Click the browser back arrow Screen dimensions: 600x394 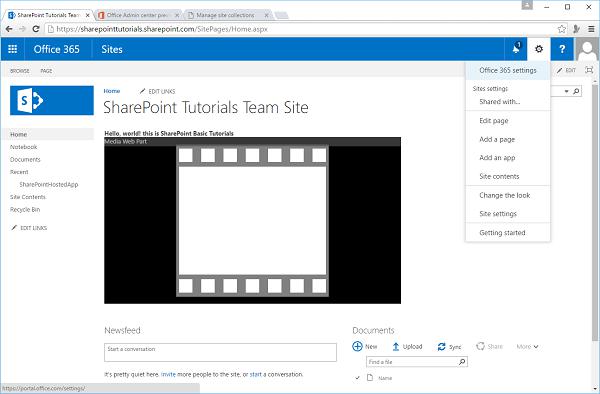9,29
